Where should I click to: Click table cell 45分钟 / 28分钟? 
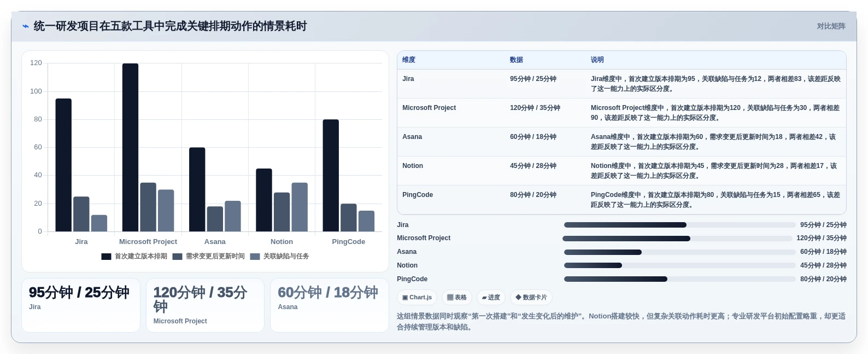(x=533, y=166)
